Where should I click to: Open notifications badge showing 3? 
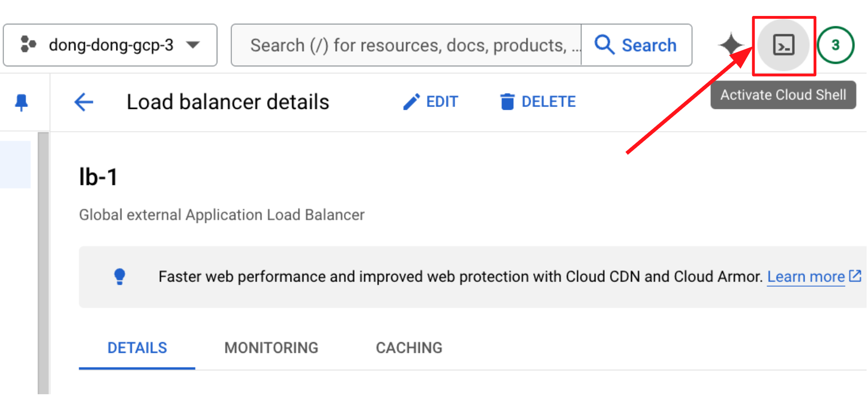pyautogui.click(x=835, y=46)
